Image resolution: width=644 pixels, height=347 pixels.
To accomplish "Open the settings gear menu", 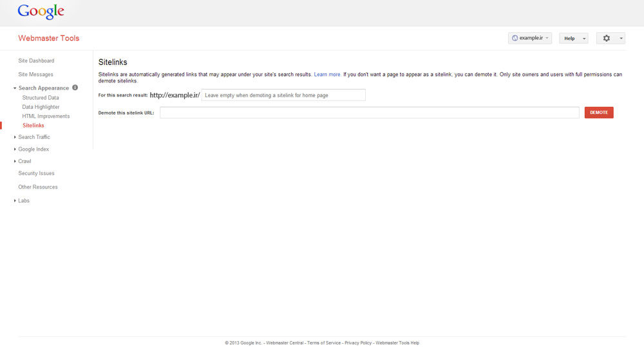I will click(606, 38).
